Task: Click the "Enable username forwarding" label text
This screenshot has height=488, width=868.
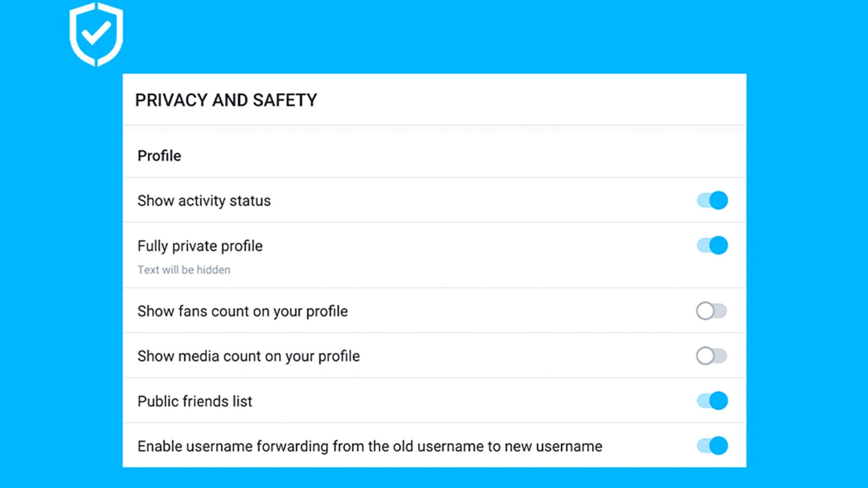Action: click(x=370, y=446)
